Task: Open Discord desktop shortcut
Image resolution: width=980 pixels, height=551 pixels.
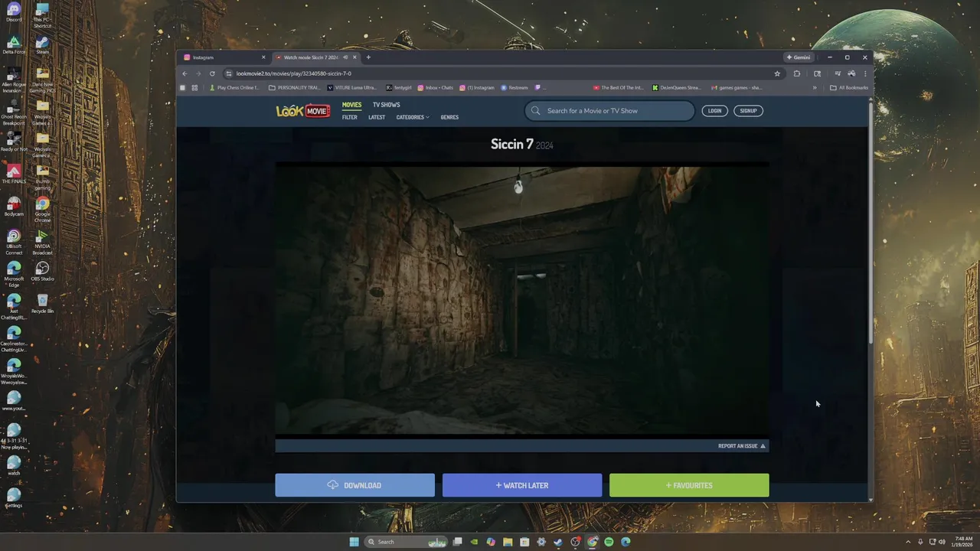Action: click(x=14, y=12)
